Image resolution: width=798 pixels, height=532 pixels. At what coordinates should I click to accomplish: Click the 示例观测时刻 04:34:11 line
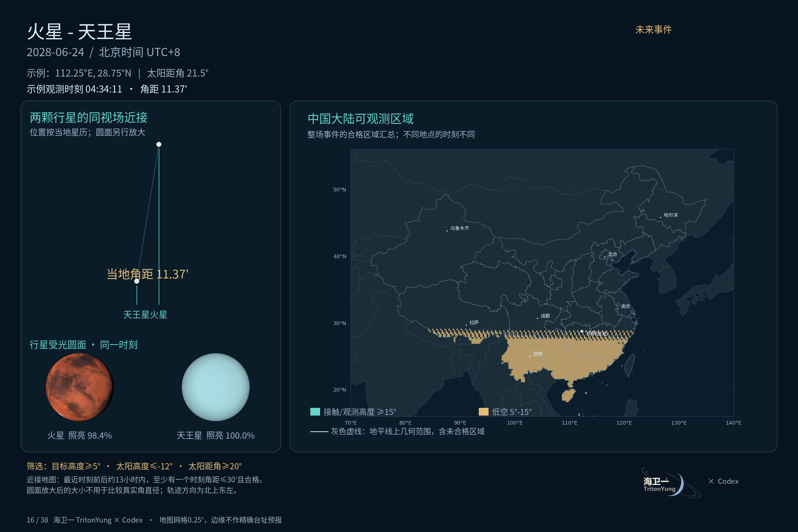[107, 89]
